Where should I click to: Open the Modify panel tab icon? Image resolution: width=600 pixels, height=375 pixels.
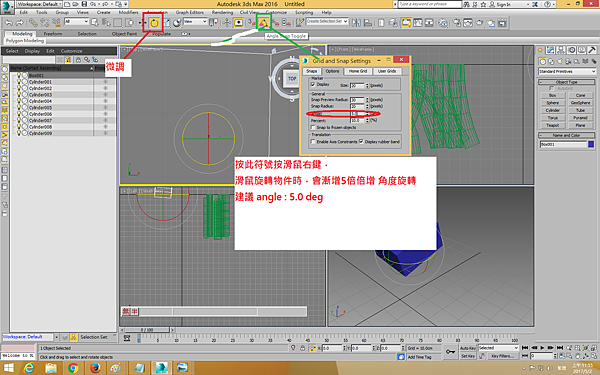tap(551, 50)
